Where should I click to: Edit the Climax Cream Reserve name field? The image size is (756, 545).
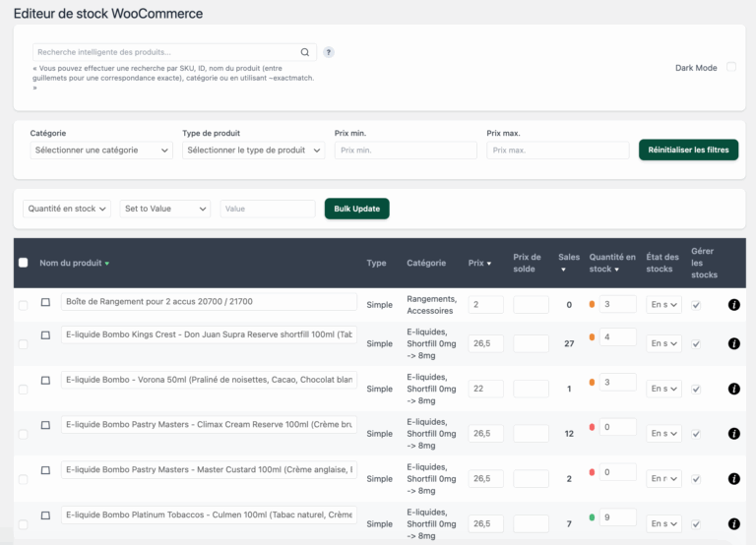pyautogui.click(x=209, y=425)
